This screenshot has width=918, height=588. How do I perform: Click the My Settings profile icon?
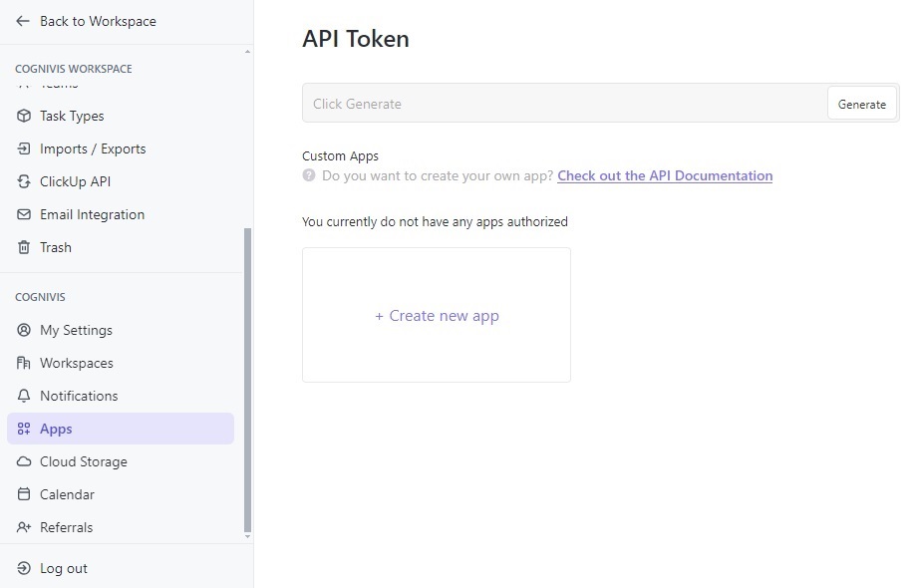[24, 330]
